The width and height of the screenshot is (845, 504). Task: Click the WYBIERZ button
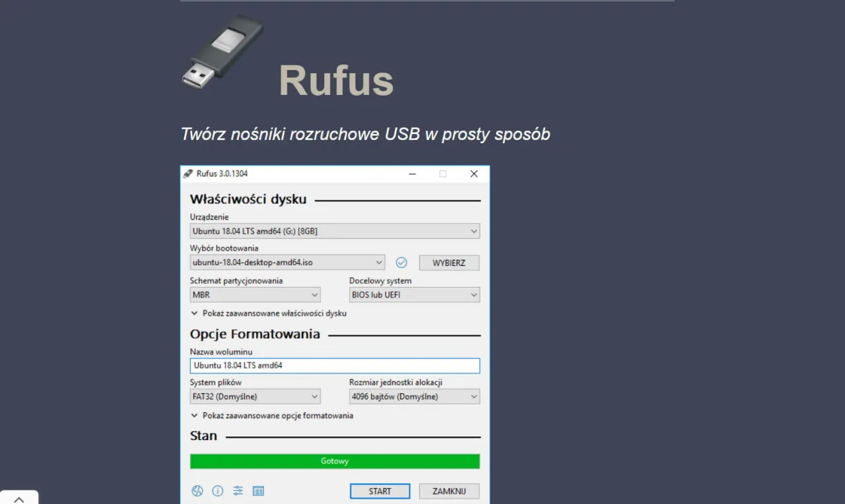click(x=449, y=262)
